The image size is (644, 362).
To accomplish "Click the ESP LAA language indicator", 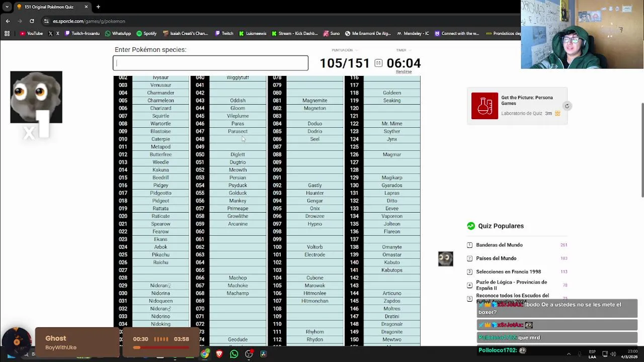I will point(592,354).
